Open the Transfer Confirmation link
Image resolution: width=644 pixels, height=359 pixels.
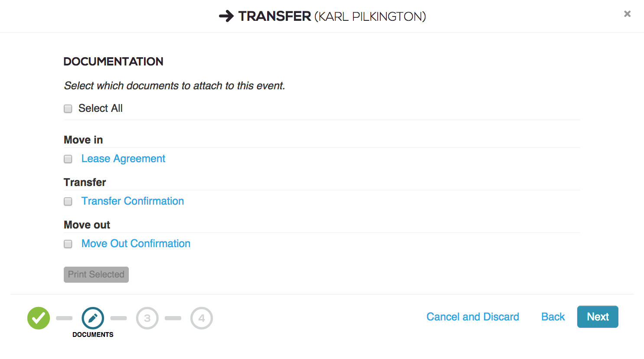point(133,201)
